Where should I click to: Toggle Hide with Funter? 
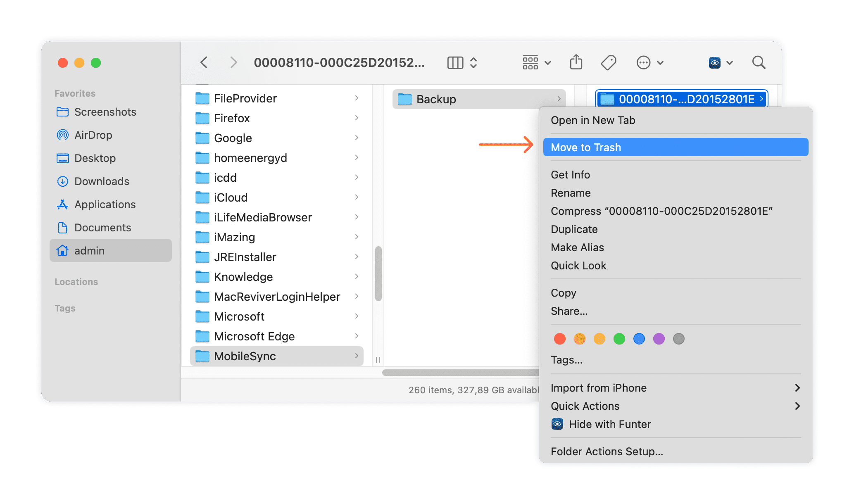pyautogui.click(x=610, y=424)
